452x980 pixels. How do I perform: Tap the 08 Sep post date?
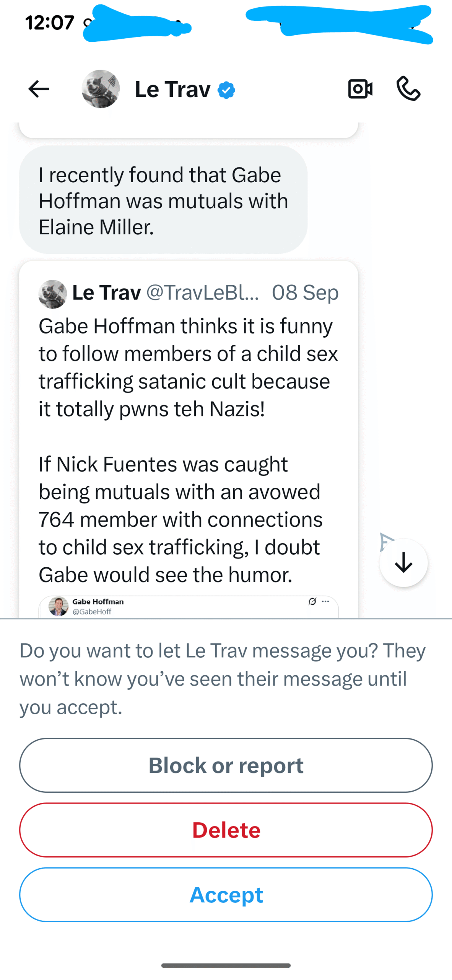(x=305, y=293)
